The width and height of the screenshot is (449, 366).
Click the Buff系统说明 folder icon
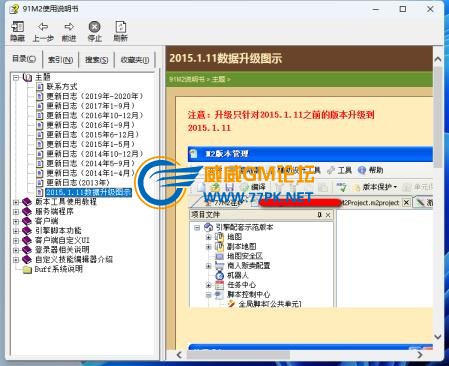(27, 270)
